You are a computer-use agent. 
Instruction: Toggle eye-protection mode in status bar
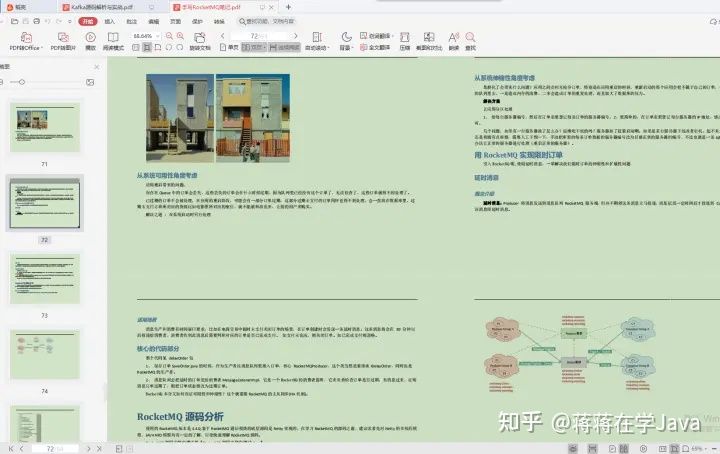point(573,448)
